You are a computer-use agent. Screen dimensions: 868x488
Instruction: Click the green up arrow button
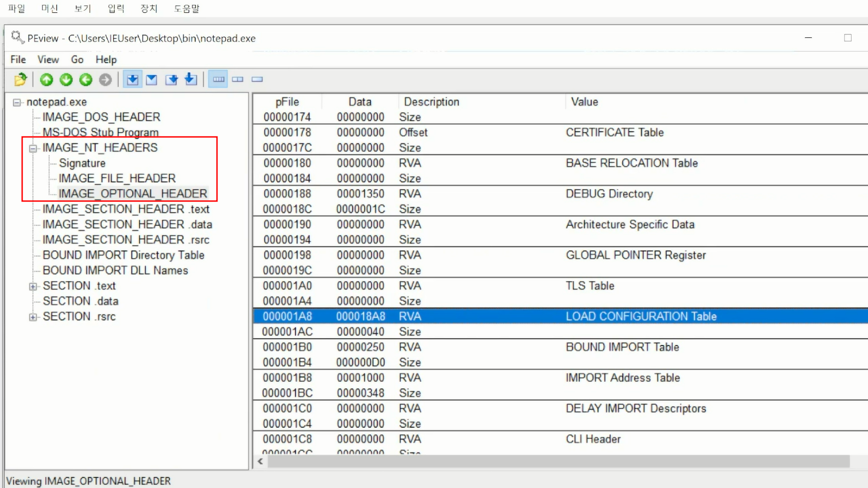(47, 80)
